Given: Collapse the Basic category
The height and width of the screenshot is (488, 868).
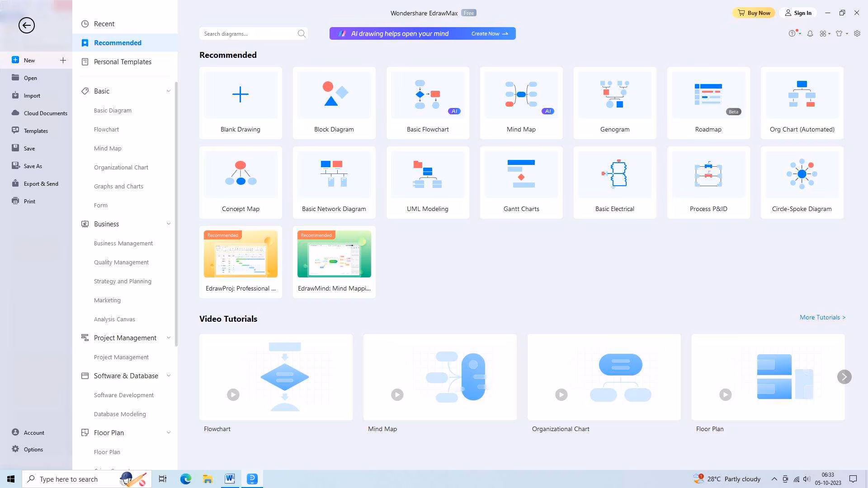Looking at the screenshot, I should 169,91.
